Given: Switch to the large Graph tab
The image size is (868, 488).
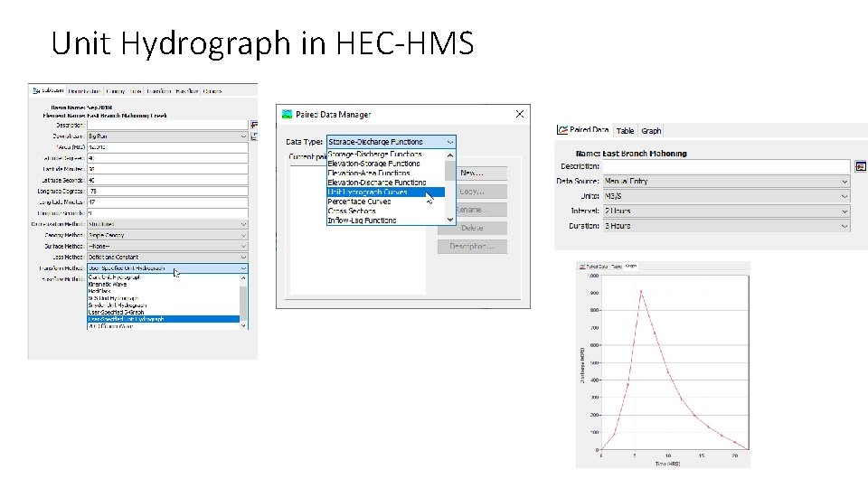Looking at the screenshot, I should [651, 131].
